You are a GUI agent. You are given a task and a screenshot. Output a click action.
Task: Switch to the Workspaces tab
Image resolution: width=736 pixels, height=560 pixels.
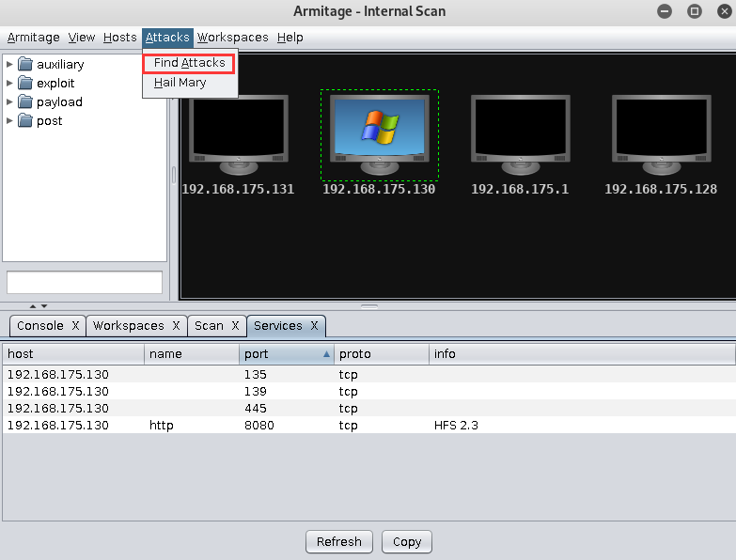(128, 326)
